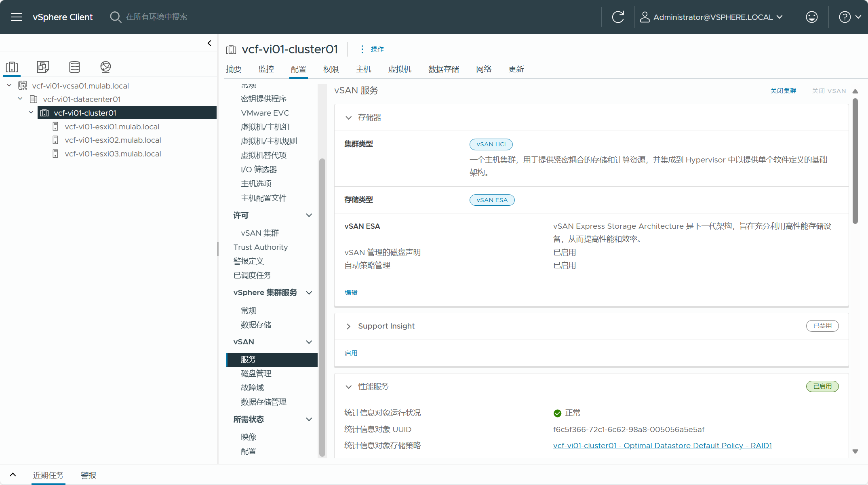Click the 操作 actions button
This screenshot has height=485, width=868.
(377, 49)
